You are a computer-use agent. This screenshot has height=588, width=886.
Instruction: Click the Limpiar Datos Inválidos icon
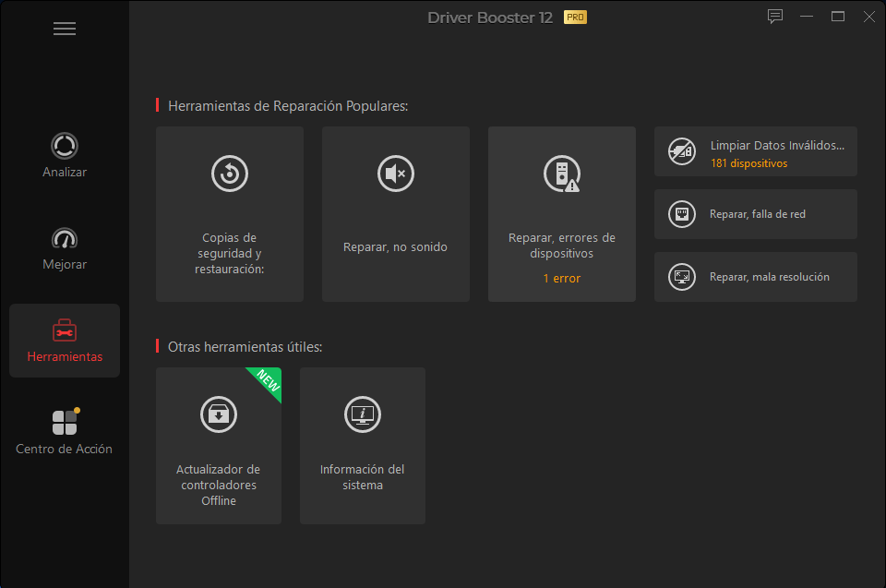click(x=682, y=151)
